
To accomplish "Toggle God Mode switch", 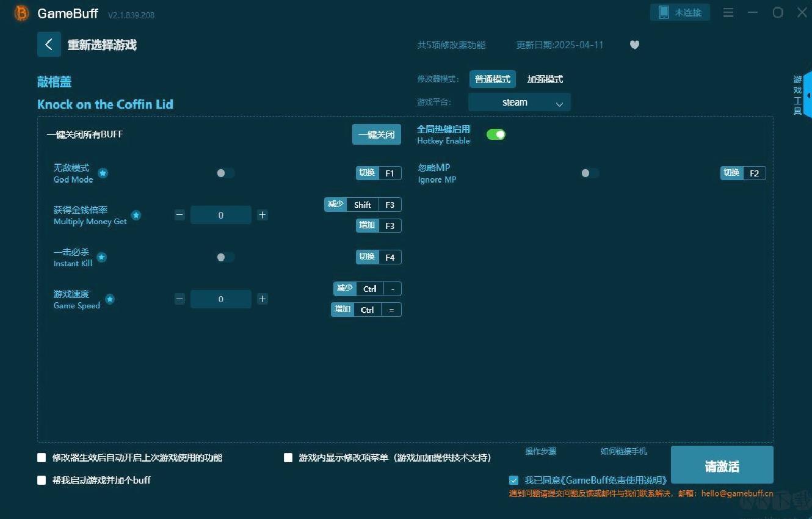I will (x=225, y=173).
